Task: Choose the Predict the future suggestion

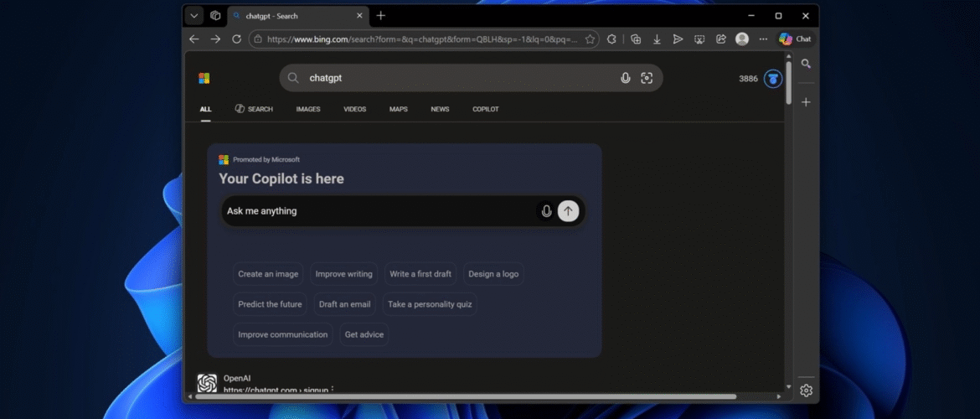Action: [270, 304]
